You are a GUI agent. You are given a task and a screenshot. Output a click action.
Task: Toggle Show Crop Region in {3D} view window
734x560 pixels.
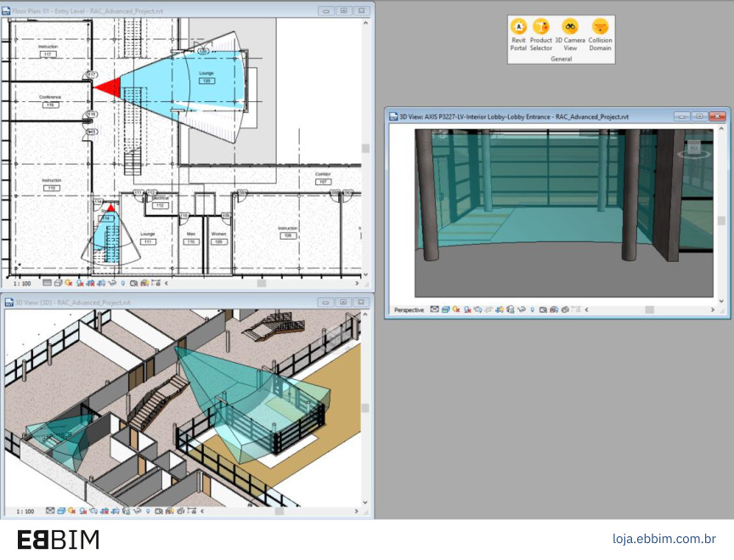point(116,511)
